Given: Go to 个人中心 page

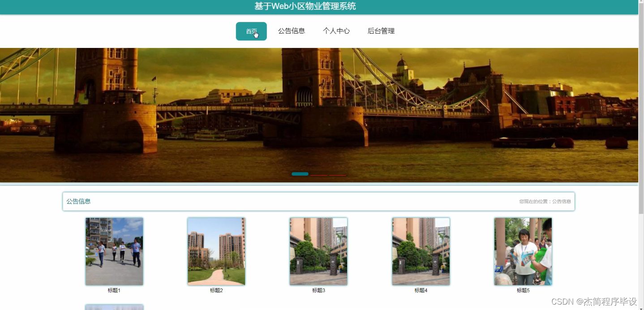Looking at the screenshot, I should [336, 31].
